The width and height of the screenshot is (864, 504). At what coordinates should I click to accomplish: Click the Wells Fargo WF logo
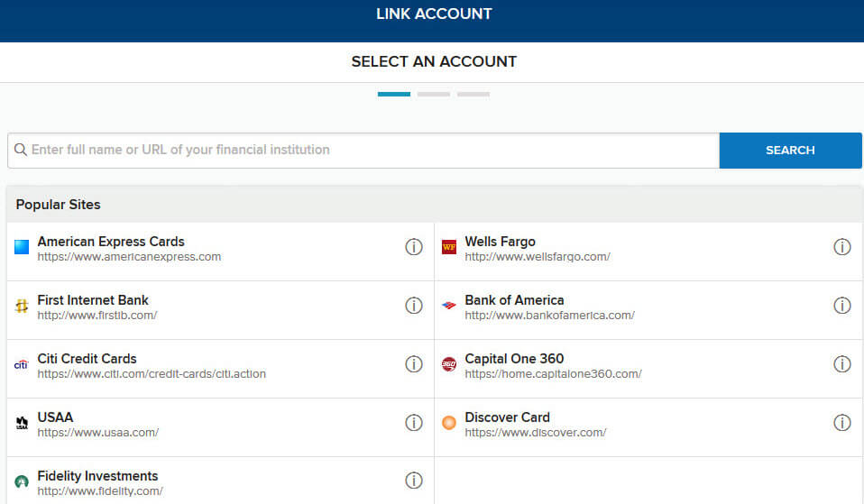[x=449, y=247]
